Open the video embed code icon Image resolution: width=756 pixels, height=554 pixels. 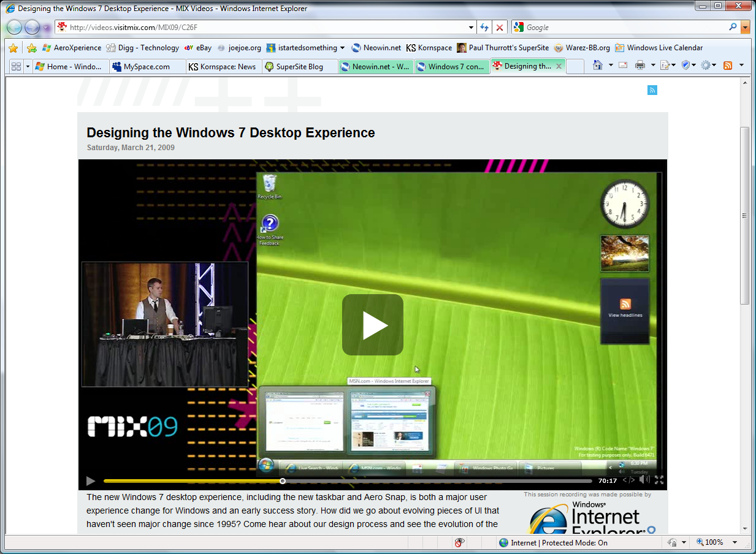(x=628, y=480)
